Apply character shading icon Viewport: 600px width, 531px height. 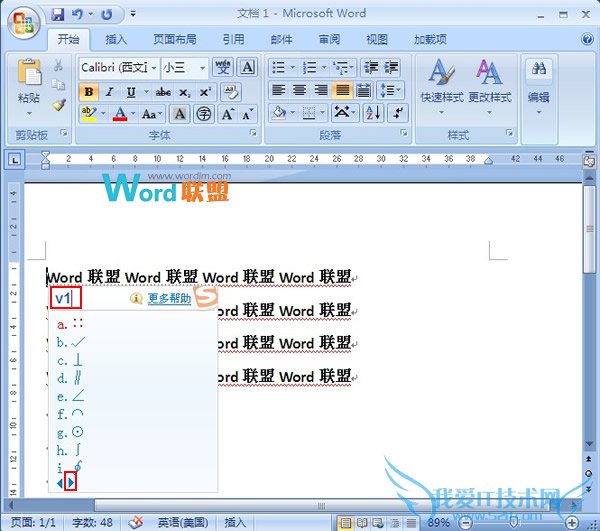(x=180, y=114)
